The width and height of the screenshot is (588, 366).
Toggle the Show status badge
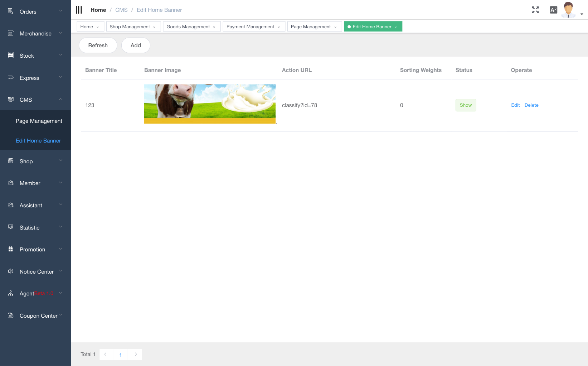click(466, 105)
